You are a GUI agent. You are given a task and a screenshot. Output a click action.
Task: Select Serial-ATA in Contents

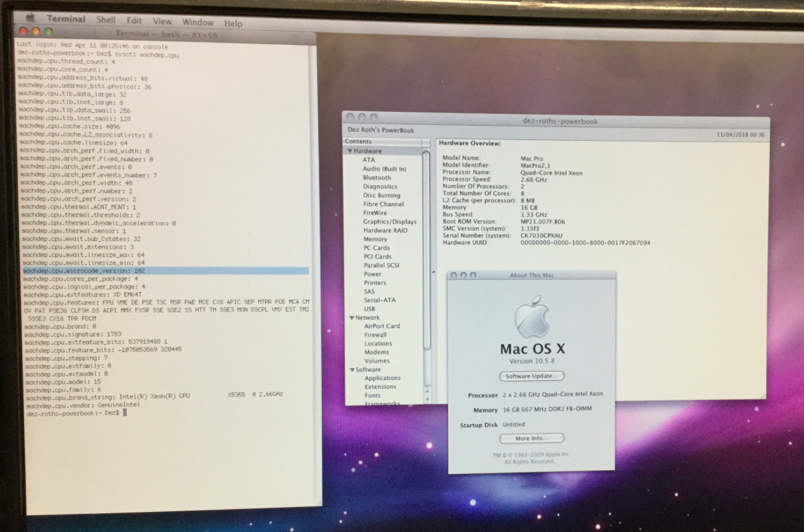pos(380,300)
